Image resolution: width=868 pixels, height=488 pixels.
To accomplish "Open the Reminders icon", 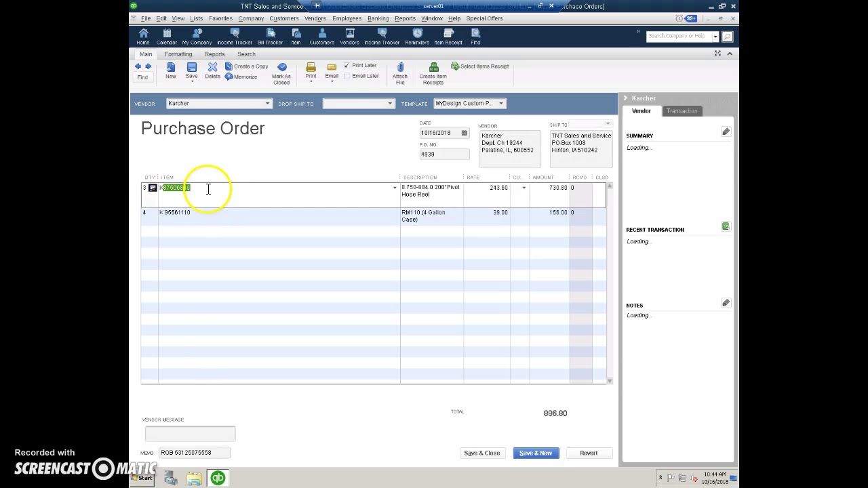I will point(417,37).
